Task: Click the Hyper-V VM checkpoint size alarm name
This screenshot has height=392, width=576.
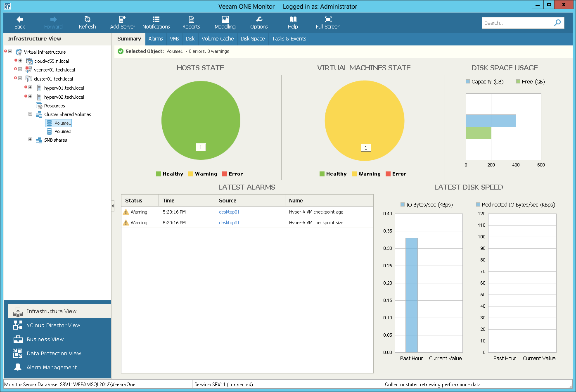Action: coord(316,223)
